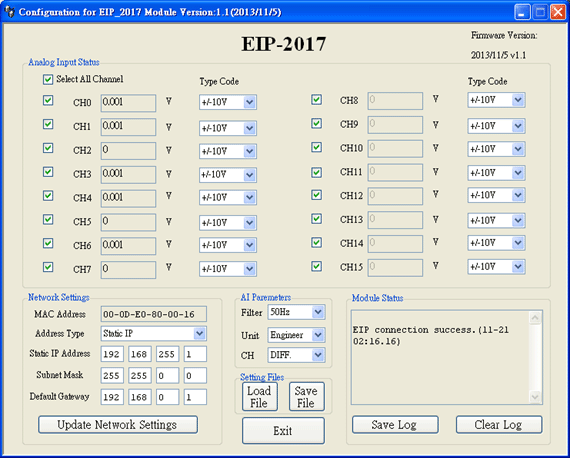Screen dimensions: 570x458
Task: Clear the module status log
Action: click(499, 425)
